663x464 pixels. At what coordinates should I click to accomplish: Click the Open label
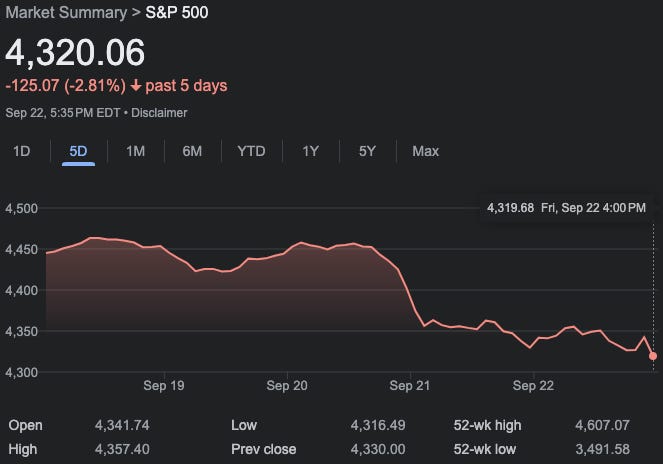click(x=25, y=425)
